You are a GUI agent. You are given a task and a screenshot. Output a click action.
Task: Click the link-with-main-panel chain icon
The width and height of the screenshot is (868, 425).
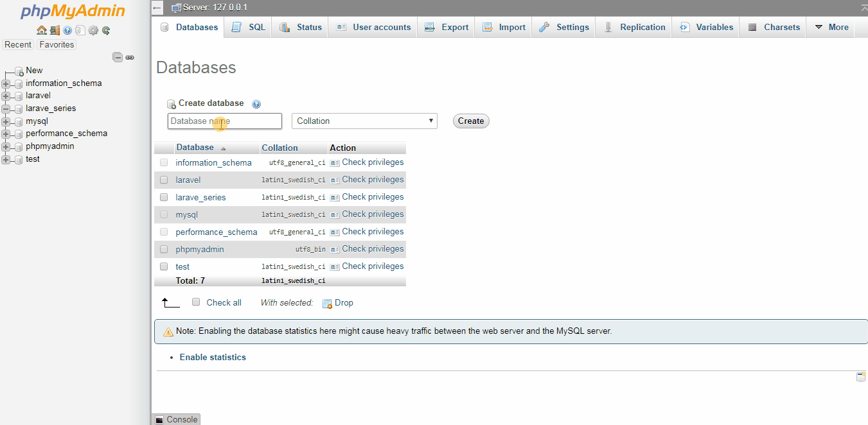pos(130,57)
